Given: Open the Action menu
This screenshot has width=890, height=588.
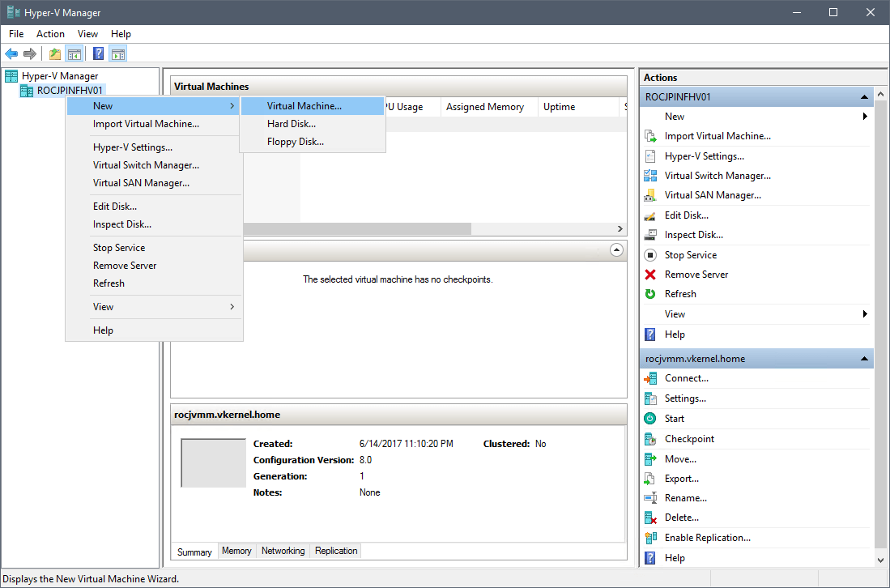Looking at the screenshot, I should tap(50, 34).
